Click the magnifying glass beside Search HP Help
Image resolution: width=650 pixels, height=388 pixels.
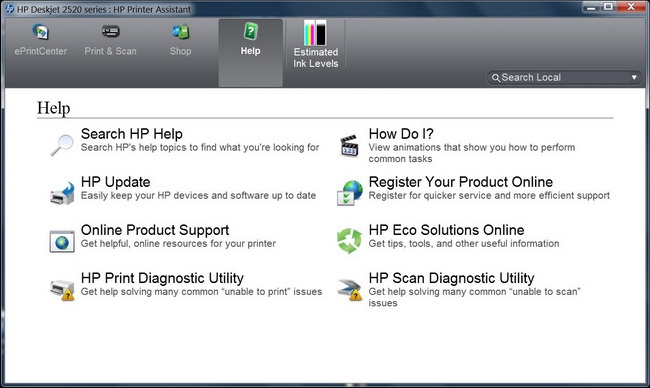pos(62,145)
